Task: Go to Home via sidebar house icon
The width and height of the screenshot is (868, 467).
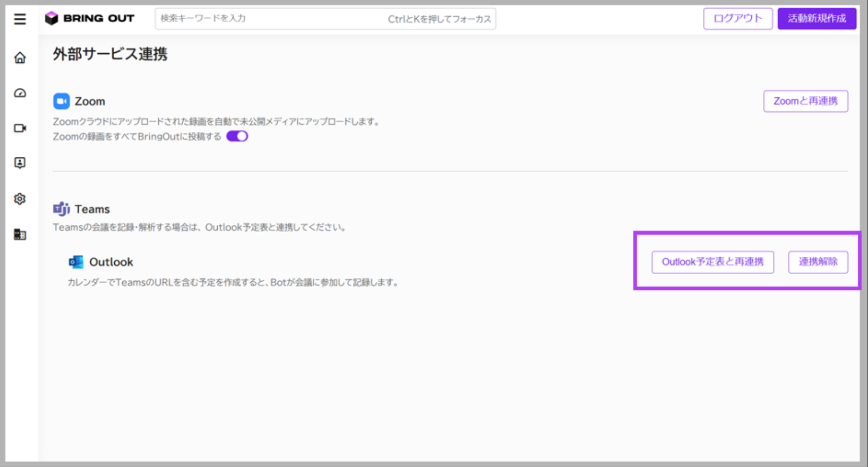Action: point(20,58)
